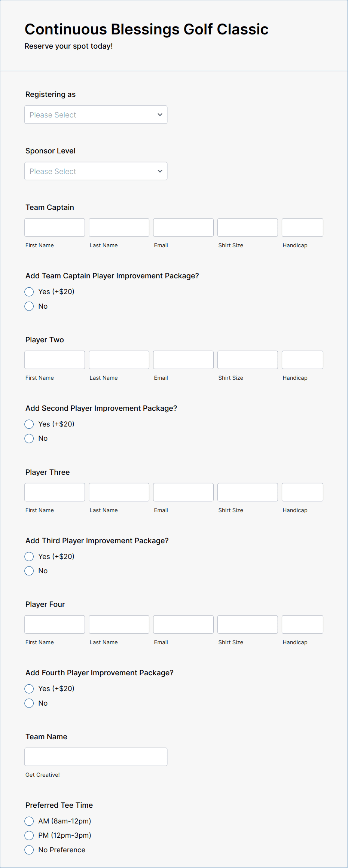Click Player Two's First Name field
This screenshot has width=348, height=868.
coord(54,360)
